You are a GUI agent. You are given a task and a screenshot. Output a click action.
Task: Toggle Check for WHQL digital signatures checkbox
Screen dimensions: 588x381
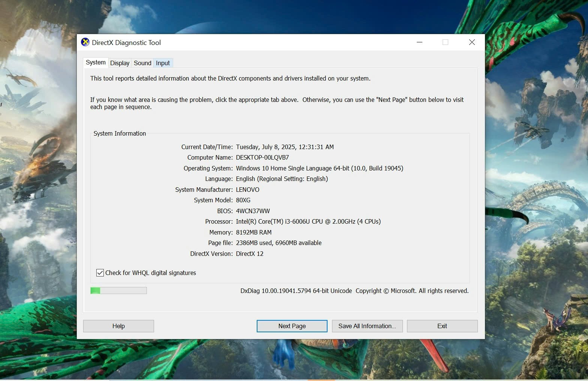tap(100, 273)
